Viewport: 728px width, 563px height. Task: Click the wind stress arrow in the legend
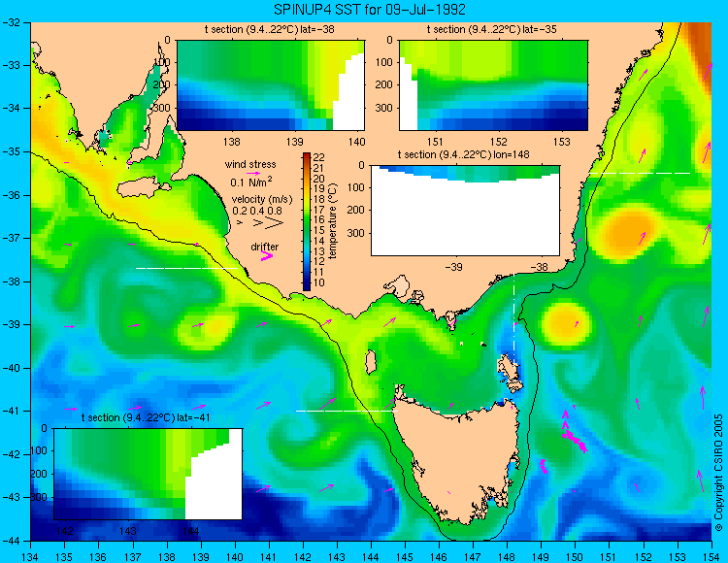pos(254,173)
